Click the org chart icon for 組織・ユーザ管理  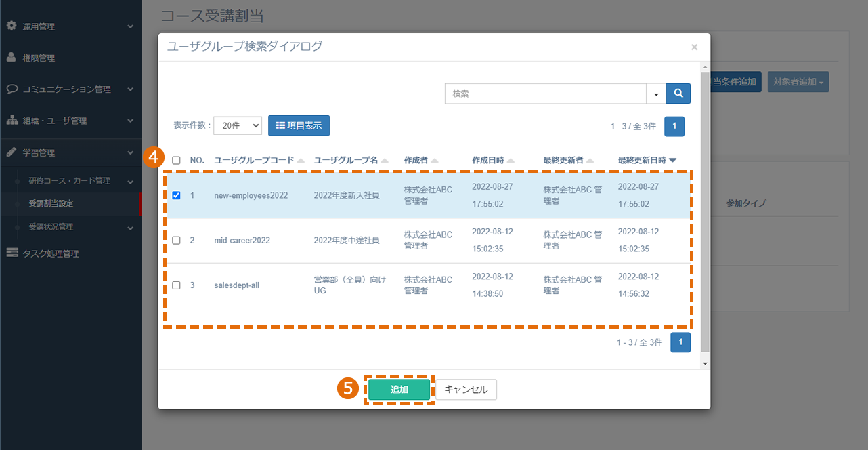tap(12, 121)
